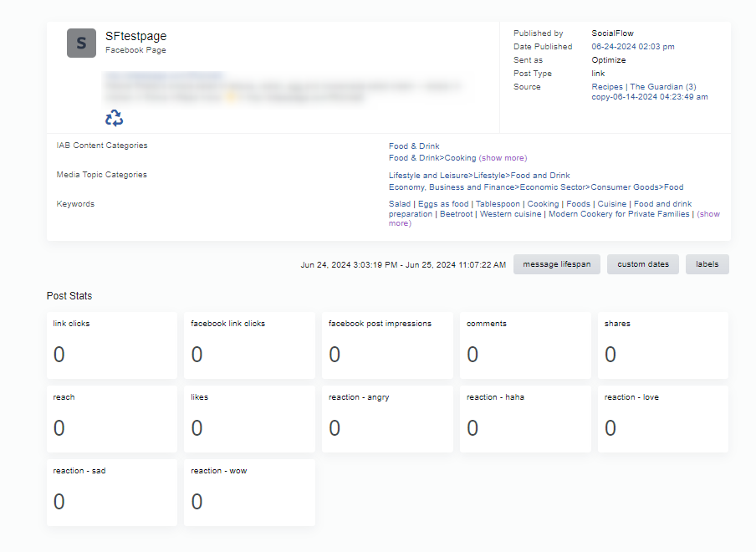Click the Optimize value next to Sent as
The width and height of the screenshot is (756, 552).
(x=609, y=60)
